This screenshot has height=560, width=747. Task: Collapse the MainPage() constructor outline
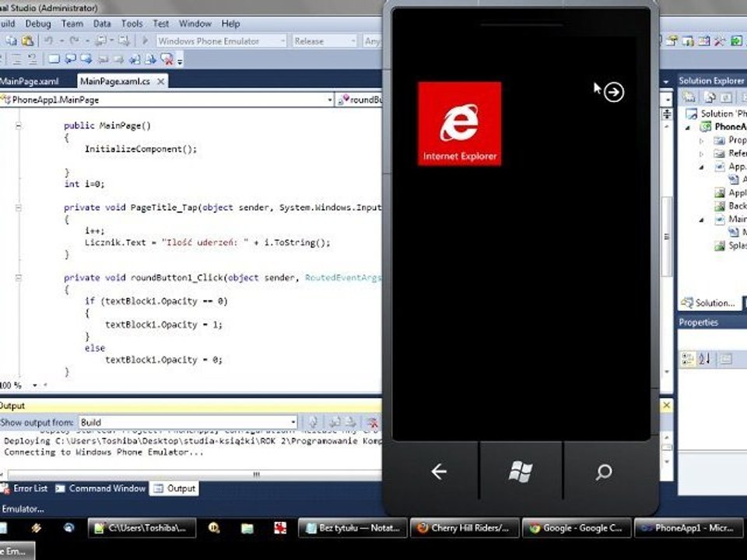tap(19, 126)
